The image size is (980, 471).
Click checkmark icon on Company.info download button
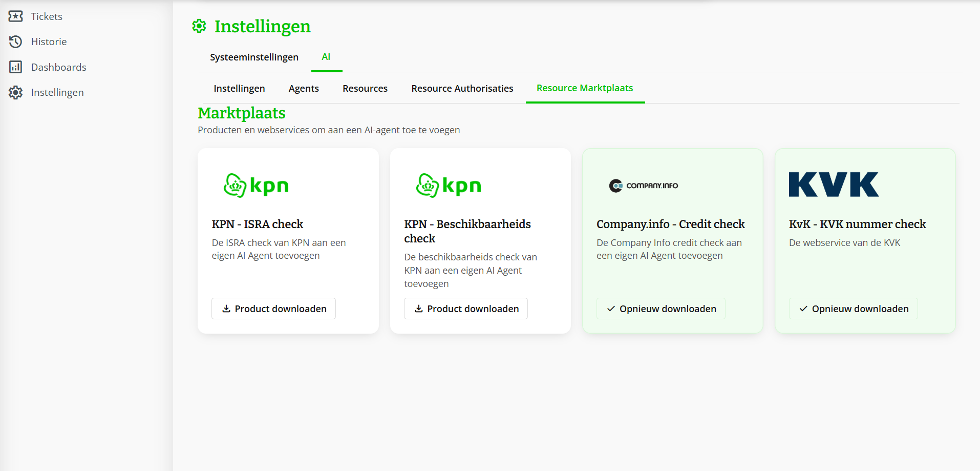tap(611, 309)
